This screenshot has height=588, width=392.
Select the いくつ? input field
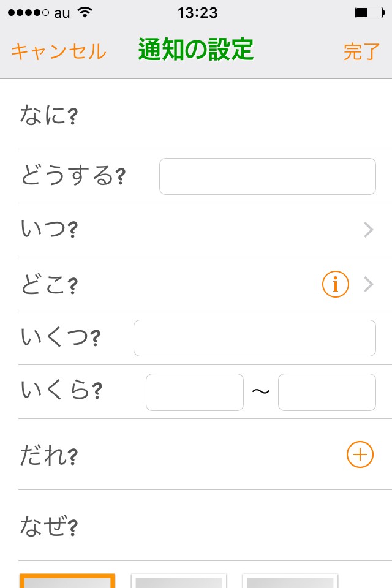click(x=254, y=338)
